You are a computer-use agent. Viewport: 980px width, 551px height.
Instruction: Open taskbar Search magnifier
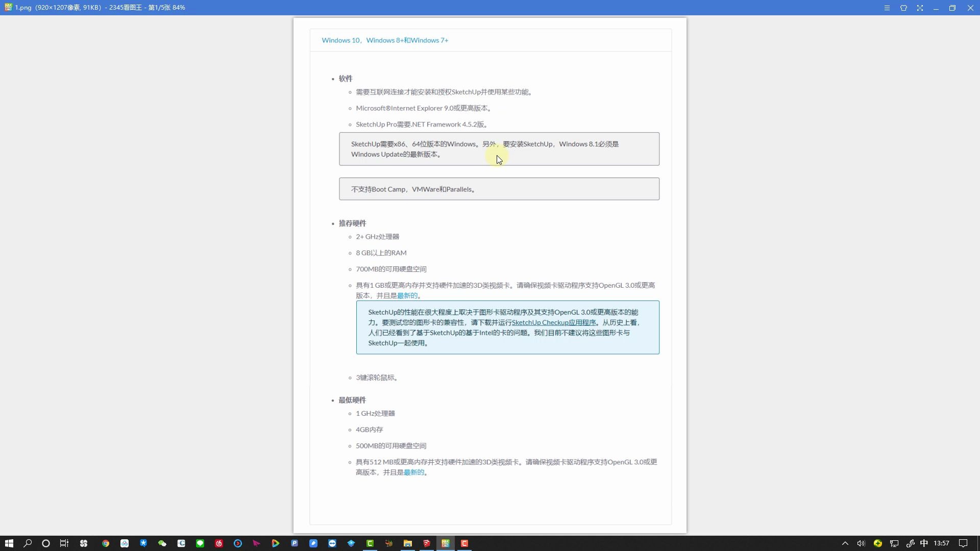[28, 543]
